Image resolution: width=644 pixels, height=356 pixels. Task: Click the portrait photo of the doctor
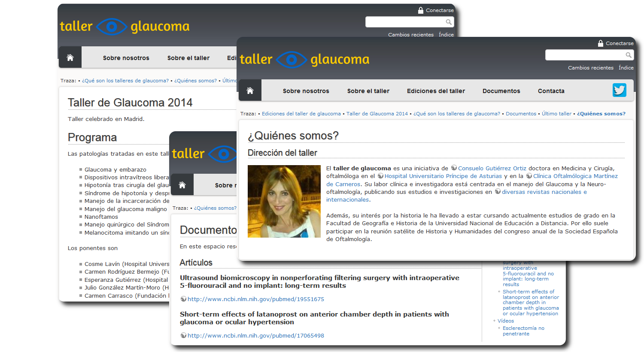pos(284,201)
